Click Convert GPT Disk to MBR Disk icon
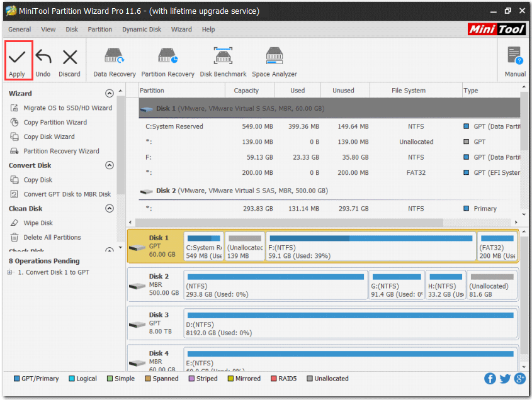532x400 pixels. coord(14,194)
